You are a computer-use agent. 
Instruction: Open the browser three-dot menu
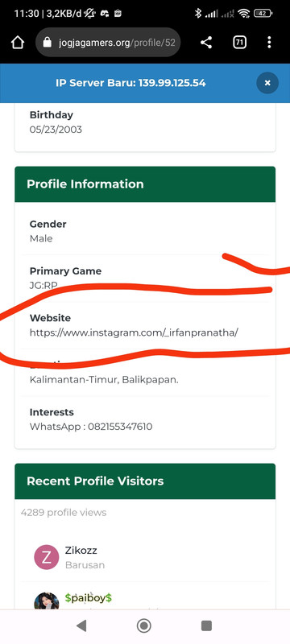[x=269, y=43]
